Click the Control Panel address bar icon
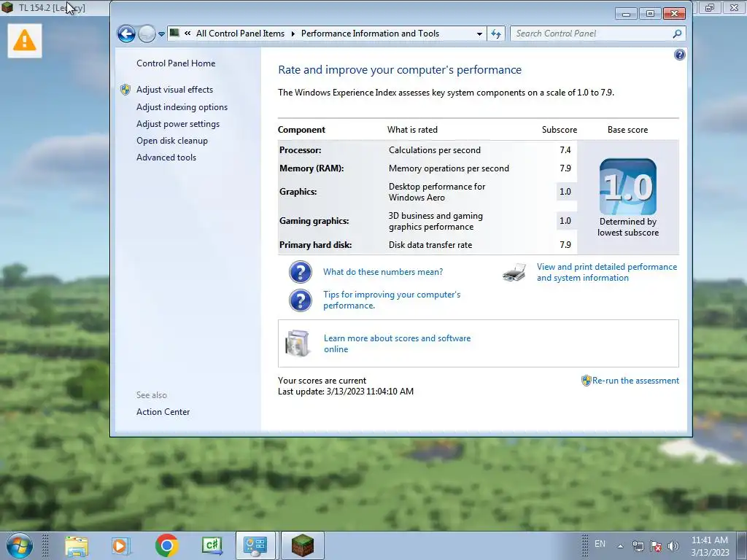747x560 pixels. point(175,33)
